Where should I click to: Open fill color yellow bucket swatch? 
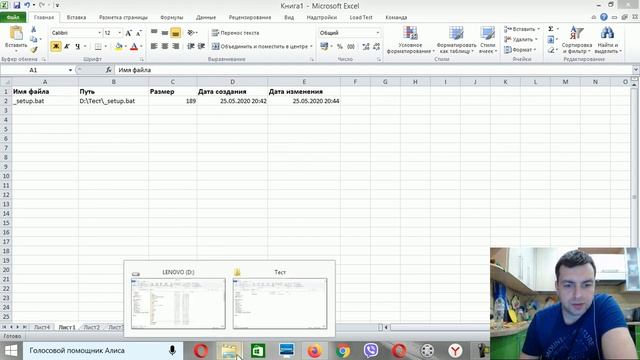(118, 47)
